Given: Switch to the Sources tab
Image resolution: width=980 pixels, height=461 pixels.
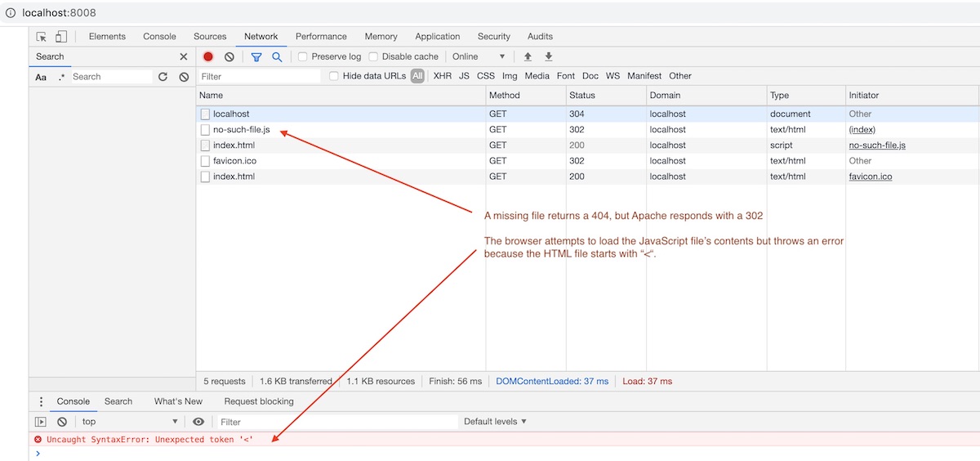Looking at the screenshot, I should click(210, 37).
